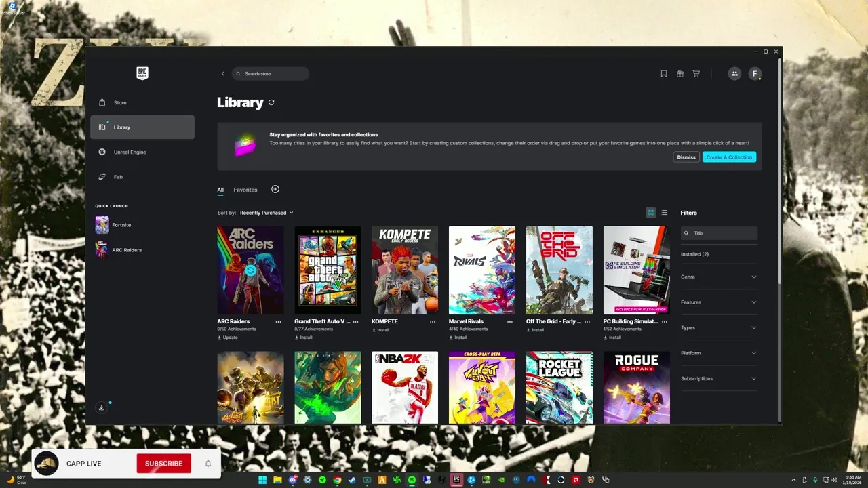
Task: Add new collection with plus icon
Action: [275, 190]
